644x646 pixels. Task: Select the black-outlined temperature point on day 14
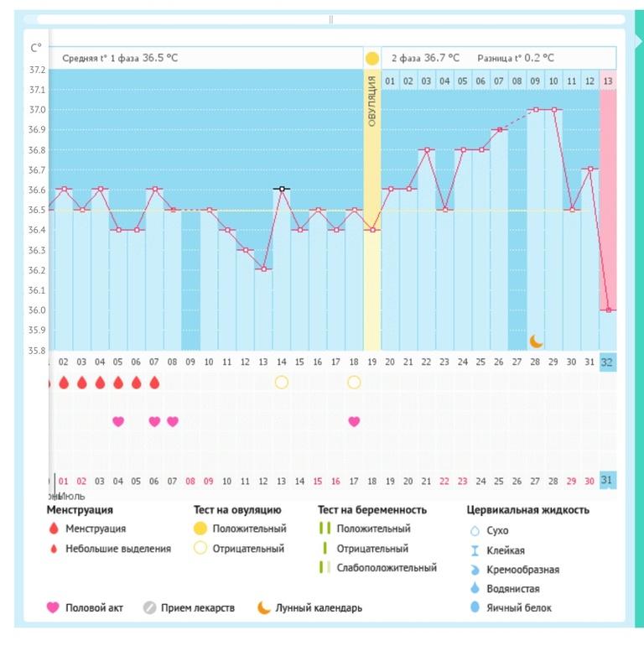point(282,189)
